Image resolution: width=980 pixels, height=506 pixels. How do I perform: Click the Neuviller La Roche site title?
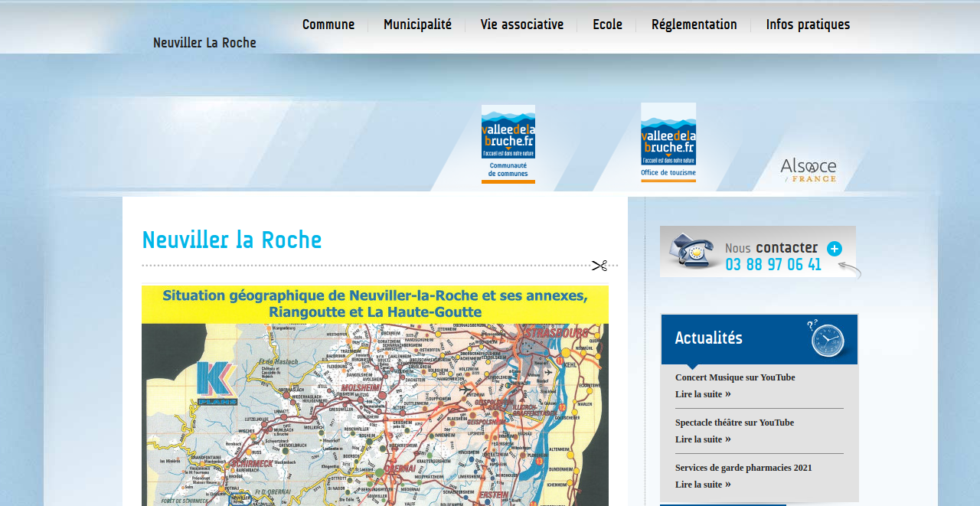point(204,43)
